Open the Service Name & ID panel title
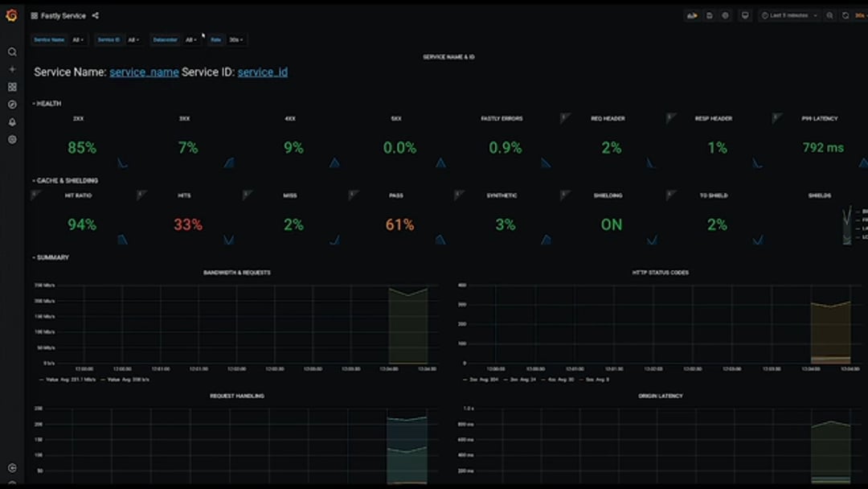This screenshot has width=868, height=489. (x=448, y=57)
